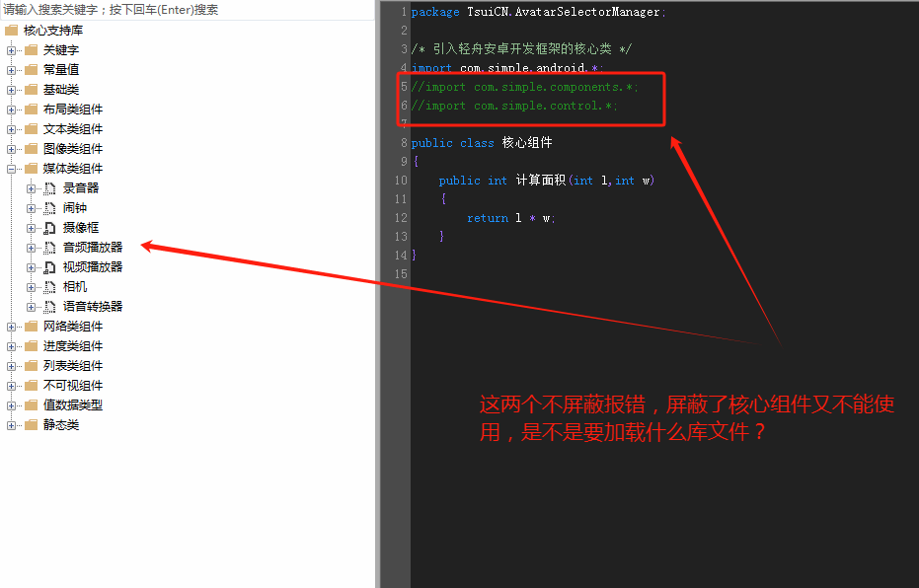Image resolution: width=919 pixels, height=588 pixels.
Task: Click line number 8 in the gutter
Action: point(404,143)
